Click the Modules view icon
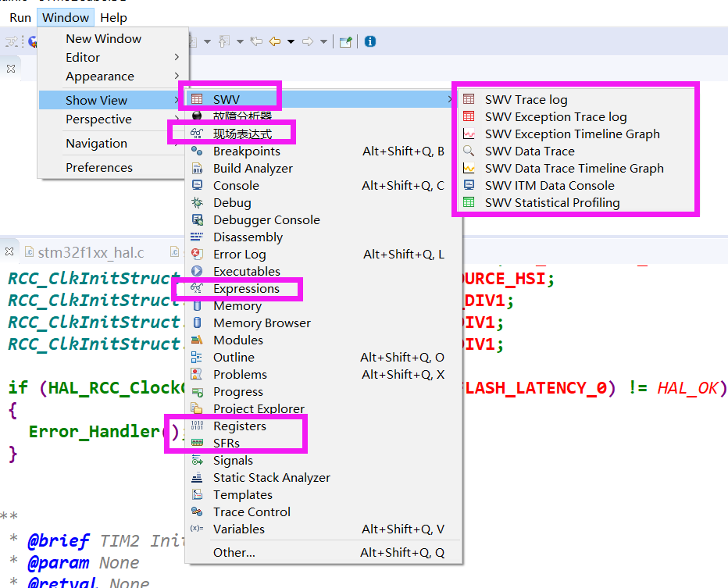This screenshot has width=728, height=588. pyautogui.click(x=197, y=340)
